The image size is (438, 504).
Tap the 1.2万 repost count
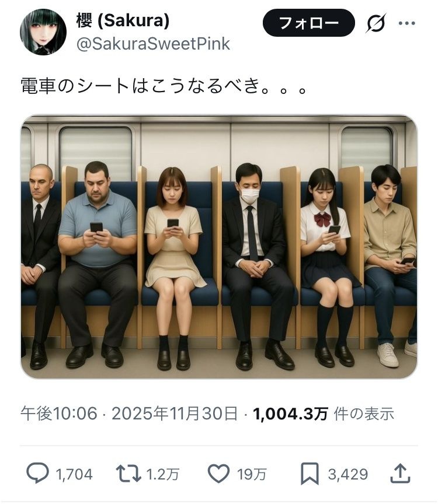162,474
